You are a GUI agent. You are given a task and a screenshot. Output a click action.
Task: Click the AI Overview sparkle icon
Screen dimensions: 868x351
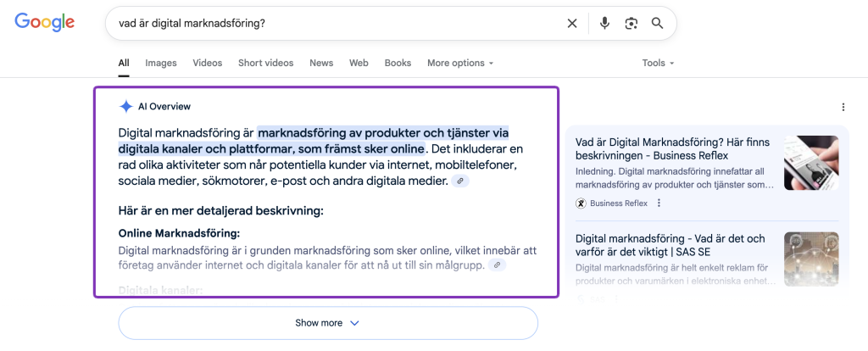tap(125, 107)
